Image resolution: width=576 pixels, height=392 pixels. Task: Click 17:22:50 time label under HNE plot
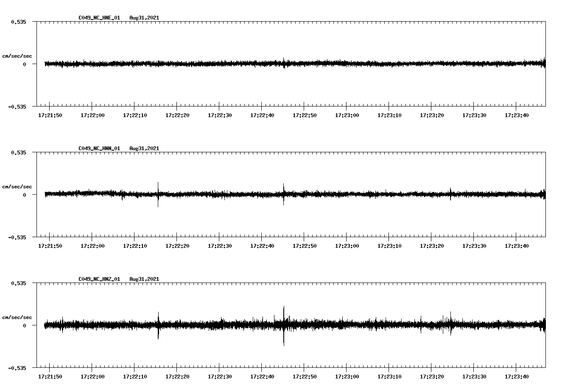click(305, 115)
